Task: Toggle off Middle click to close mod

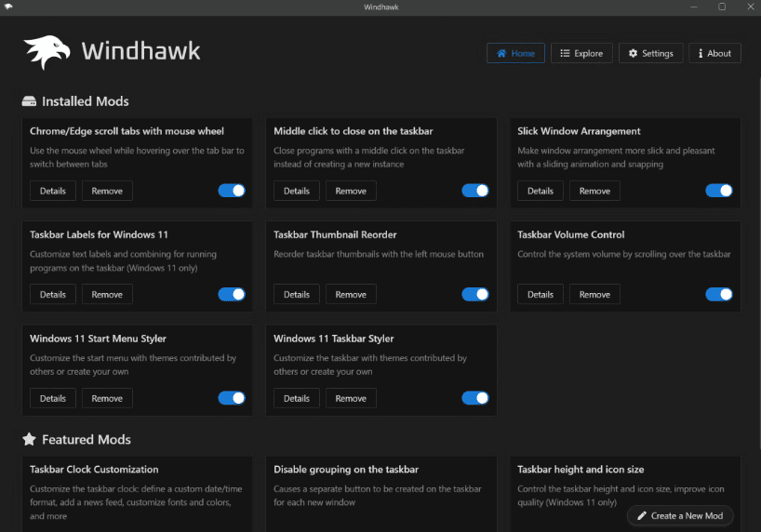Action: [x=475, y=191]
